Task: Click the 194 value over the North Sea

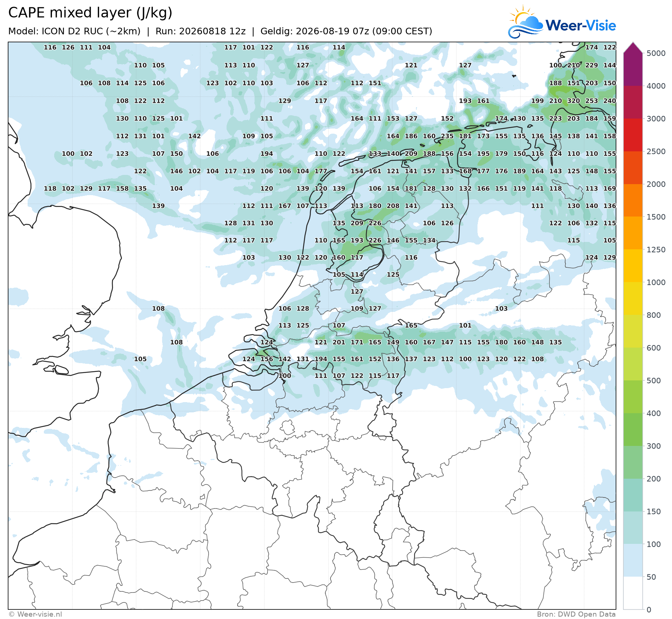Action: click(267, 154)
